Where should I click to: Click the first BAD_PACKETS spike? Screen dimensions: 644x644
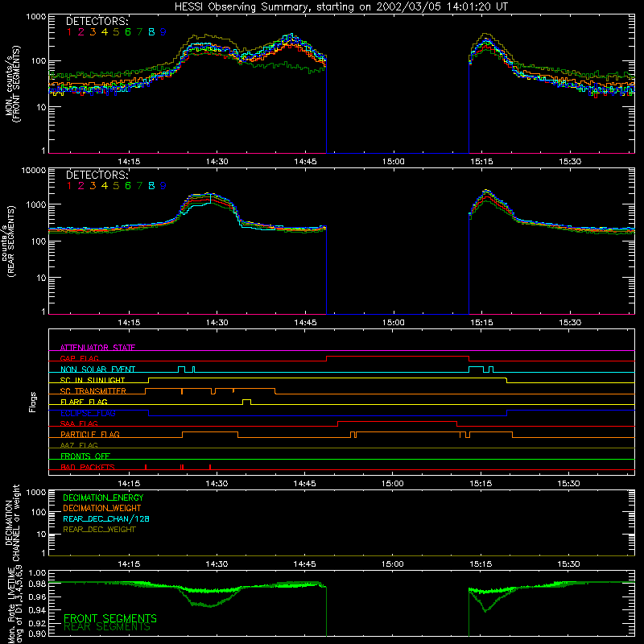(x=146, y=467)
